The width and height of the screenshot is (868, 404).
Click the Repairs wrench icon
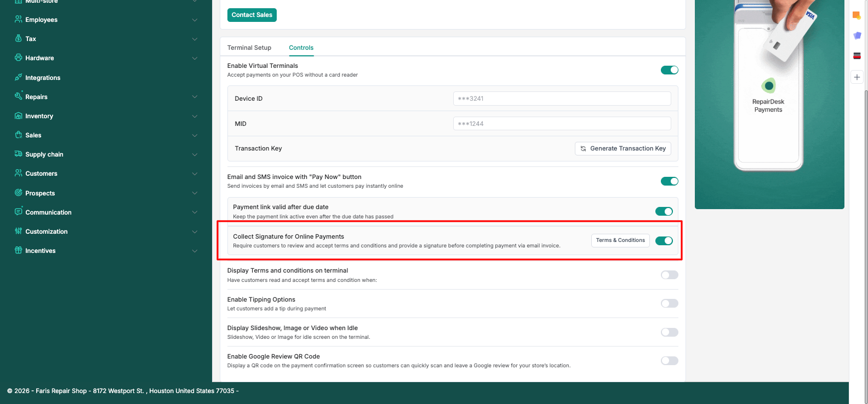click(19, 96)
